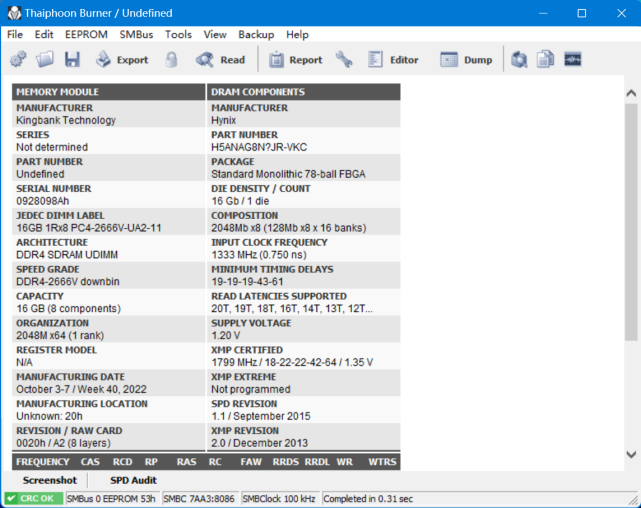Click the DRAM COMPONENTS column header
This screenshot has width=641, height=508.
tap(304, 92)
